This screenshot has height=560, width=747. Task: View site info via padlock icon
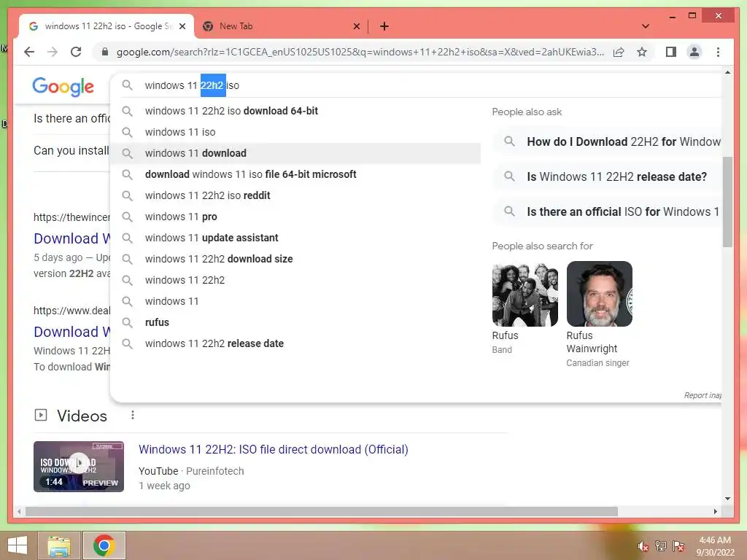tap(105, 52)
